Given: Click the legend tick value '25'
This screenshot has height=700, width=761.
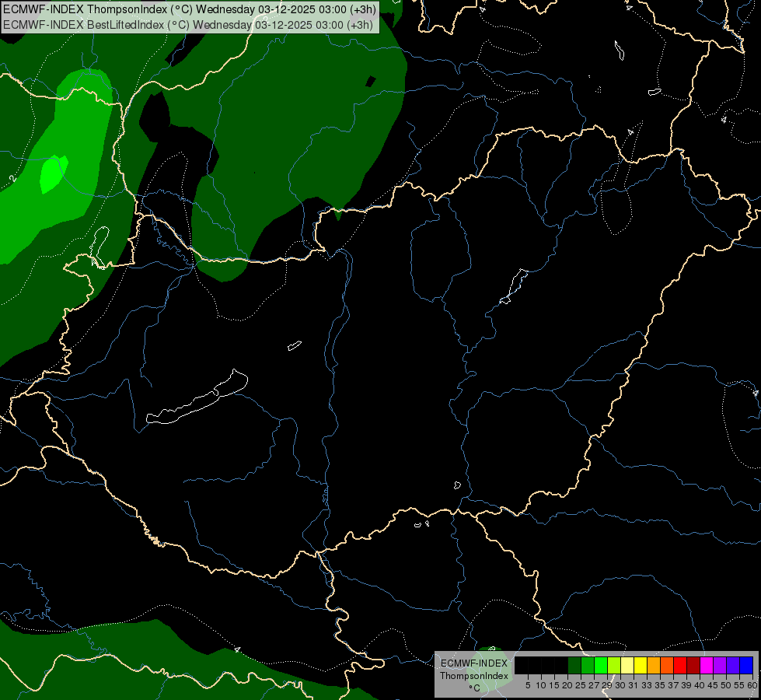Looking at the screenshot, I should click(x=581, y=685).
